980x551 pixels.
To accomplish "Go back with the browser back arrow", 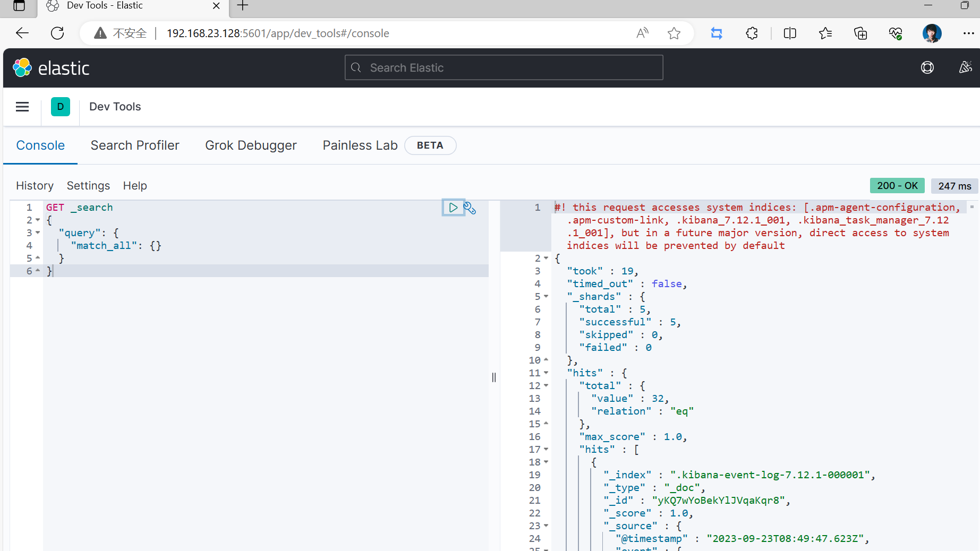I will point(22,33).
